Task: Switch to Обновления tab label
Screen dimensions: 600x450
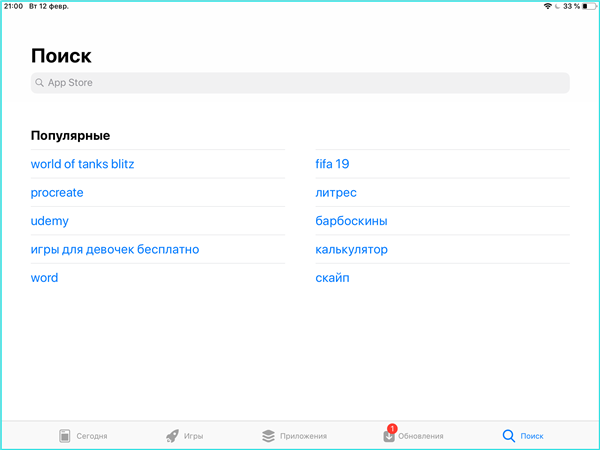Action: (421, 436)
